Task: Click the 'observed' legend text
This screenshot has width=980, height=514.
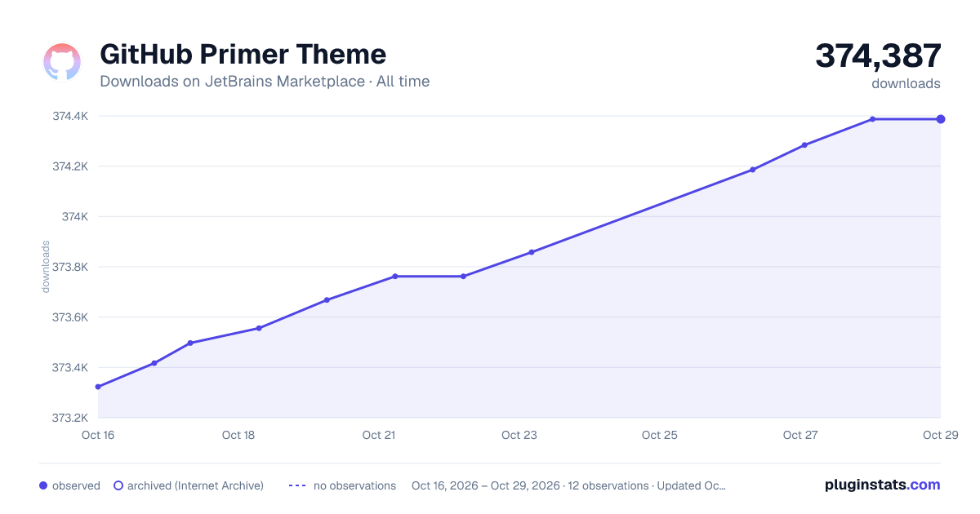Action: (76, 485)
